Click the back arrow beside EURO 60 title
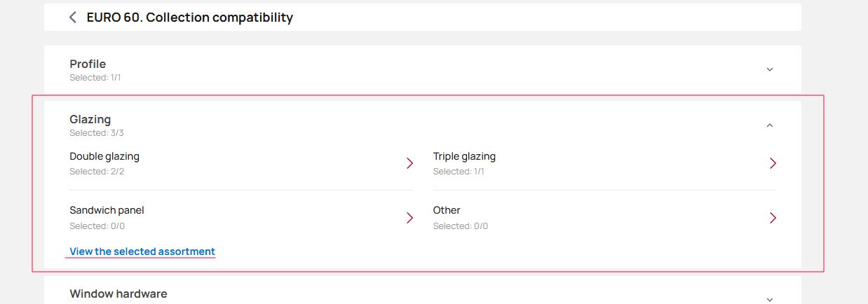 point(73,18)
